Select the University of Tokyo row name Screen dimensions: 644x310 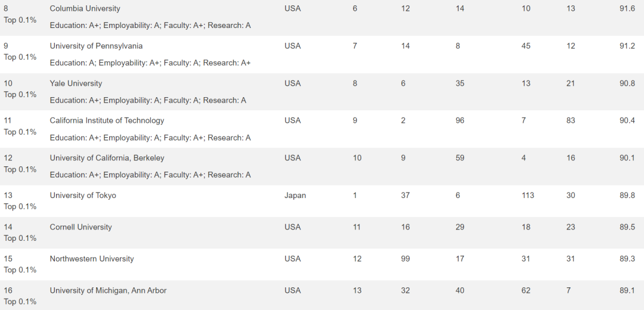pos(83,196)
